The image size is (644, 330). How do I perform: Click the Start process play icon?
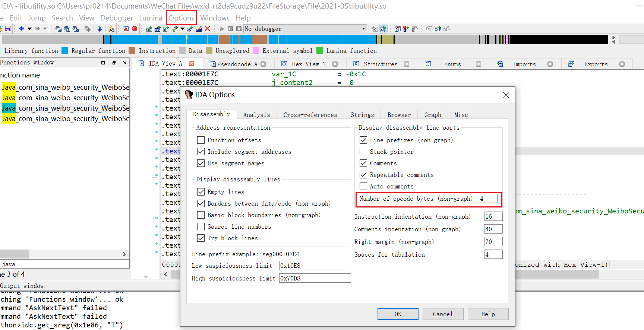(222, 29)
